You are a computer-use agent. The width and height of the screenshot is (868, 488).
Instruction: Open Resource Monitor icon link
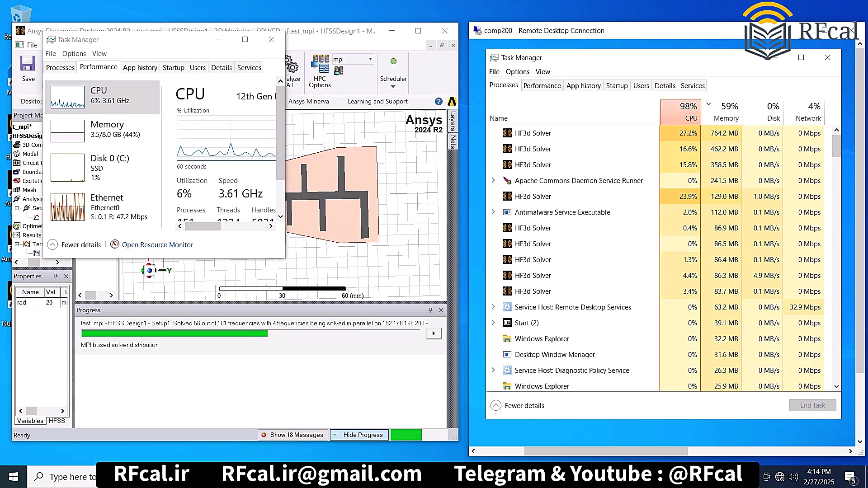(115, 244)
